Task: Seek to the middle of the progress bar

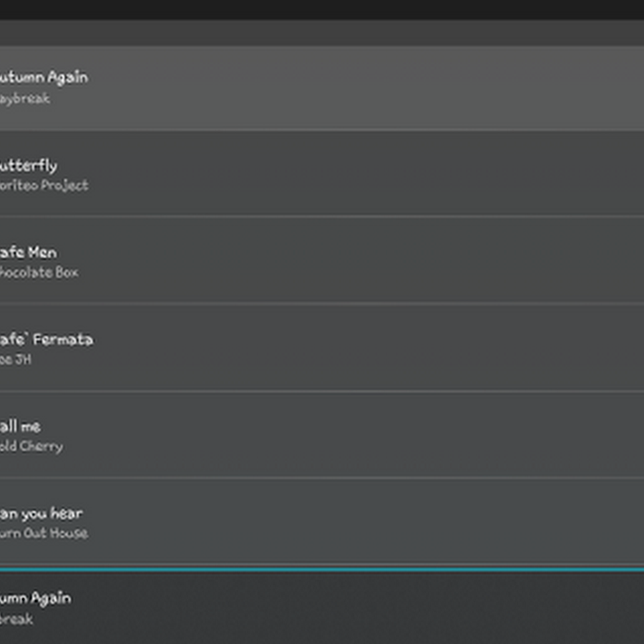Action: point(322,569)
